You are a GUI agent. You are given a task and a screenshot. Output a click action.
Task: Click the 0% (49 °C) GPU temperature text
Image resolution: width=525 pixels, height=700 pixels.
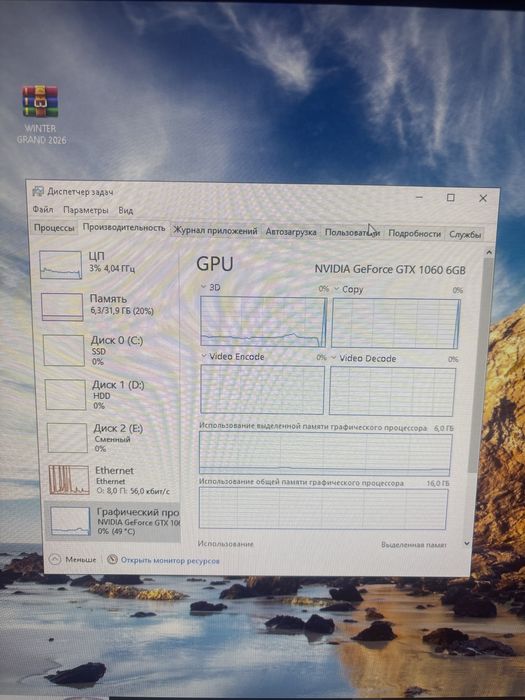coord(116,531)
